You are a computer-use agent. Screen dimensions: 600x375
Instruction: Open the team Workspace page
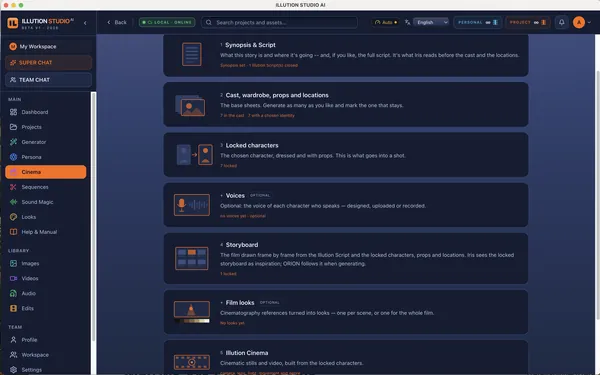pyautogui.click(x=46, y=355)
